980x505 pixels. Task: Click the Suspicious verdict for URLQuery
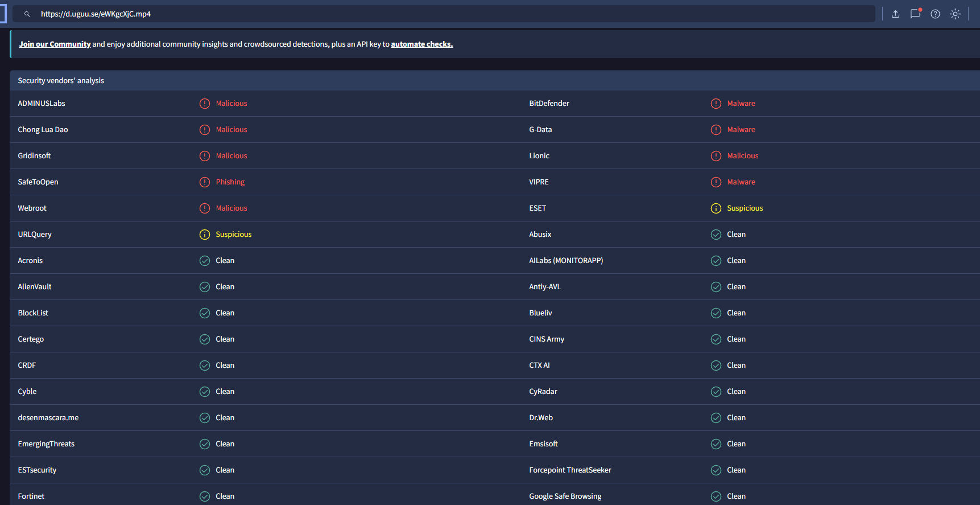[x=234, y=235]
